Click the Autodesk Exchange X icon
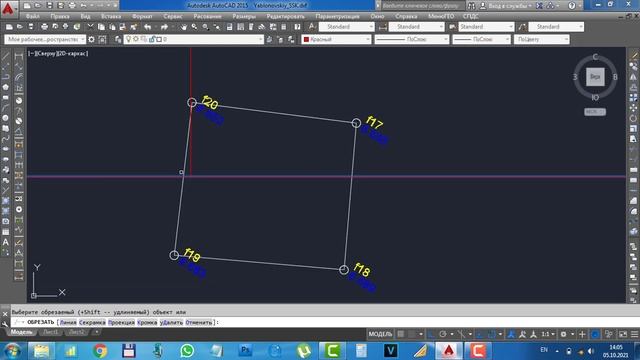This screenshot has height=360, width=640. 540,6
